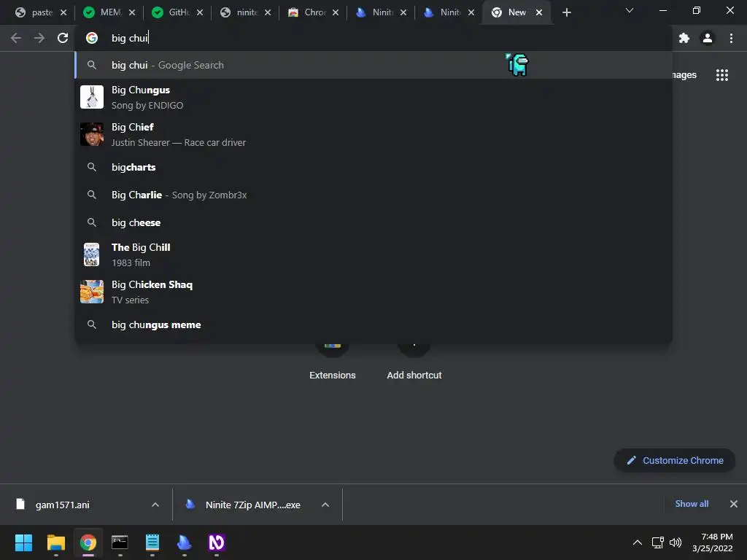Open the terminal taskbar icon
This screenshot has width=747, height=560.
coord(120,542)
